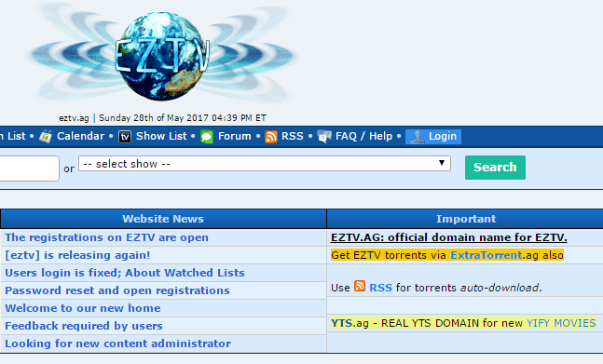Open '[eztv] is releasing again!' link
The image size is (603, 364).
click(x=77, y=255)
